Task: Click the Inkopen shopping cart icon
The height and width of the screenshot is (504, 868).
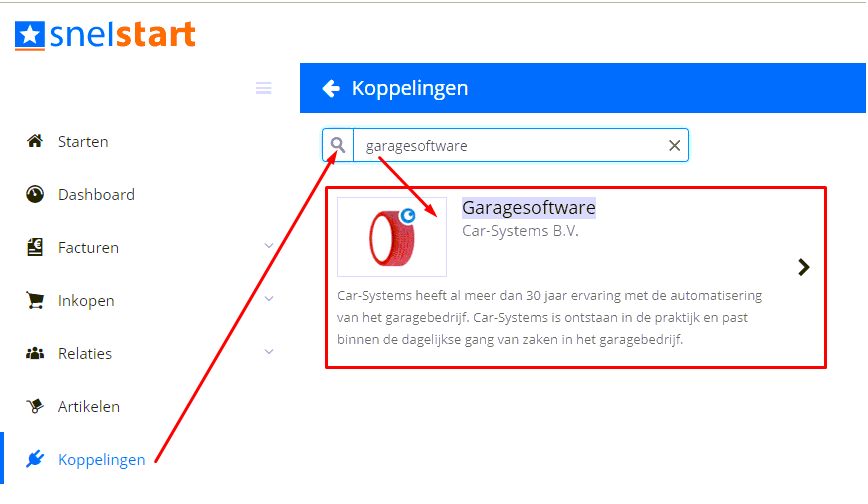Action: coord(35,300)
